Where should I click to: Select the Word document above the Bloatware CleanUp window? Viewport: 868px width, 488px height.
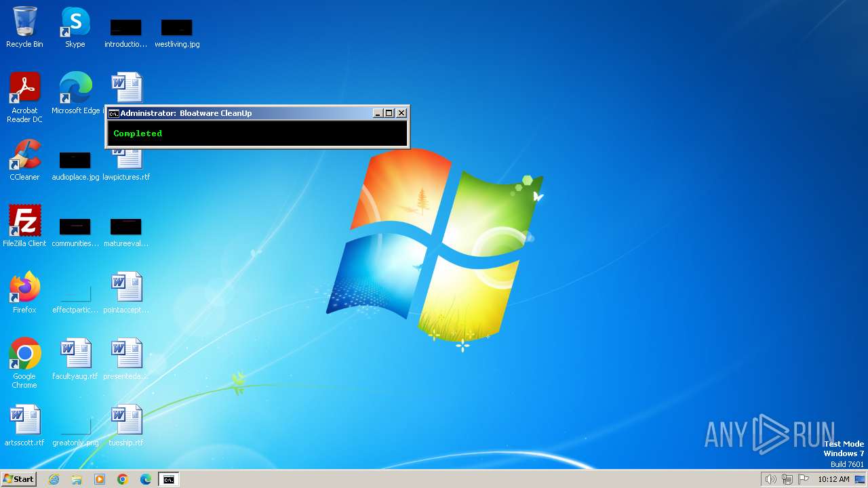[127, 87]
